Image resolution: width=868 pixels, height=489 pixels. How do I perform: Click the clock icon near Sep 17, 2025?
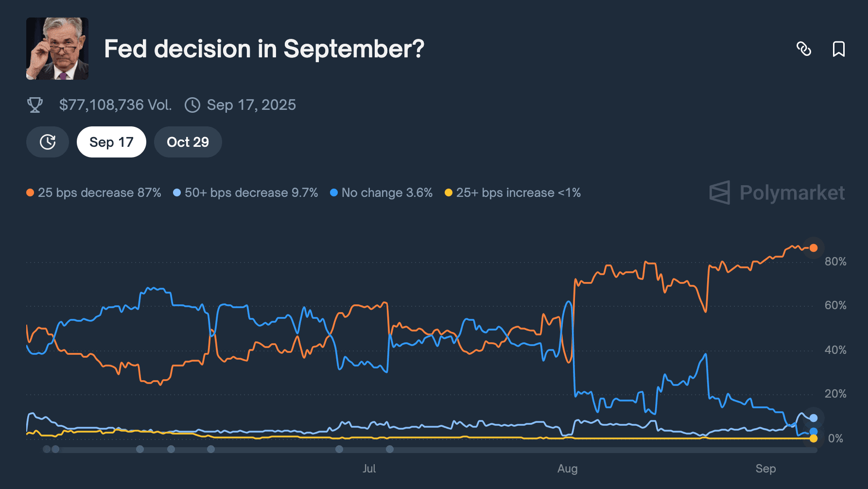point(192,105)
